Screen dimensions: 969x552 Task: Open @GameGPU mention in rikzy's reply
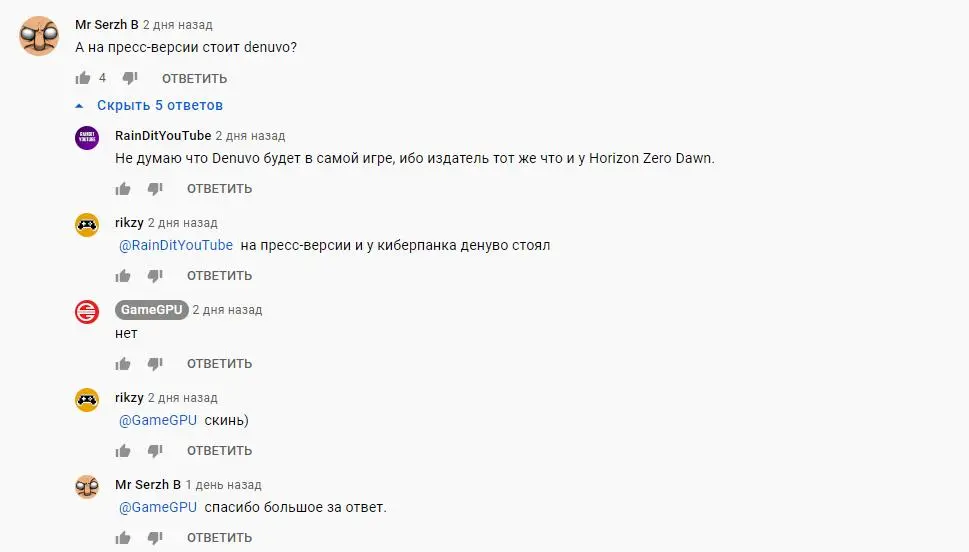(158, 420)
